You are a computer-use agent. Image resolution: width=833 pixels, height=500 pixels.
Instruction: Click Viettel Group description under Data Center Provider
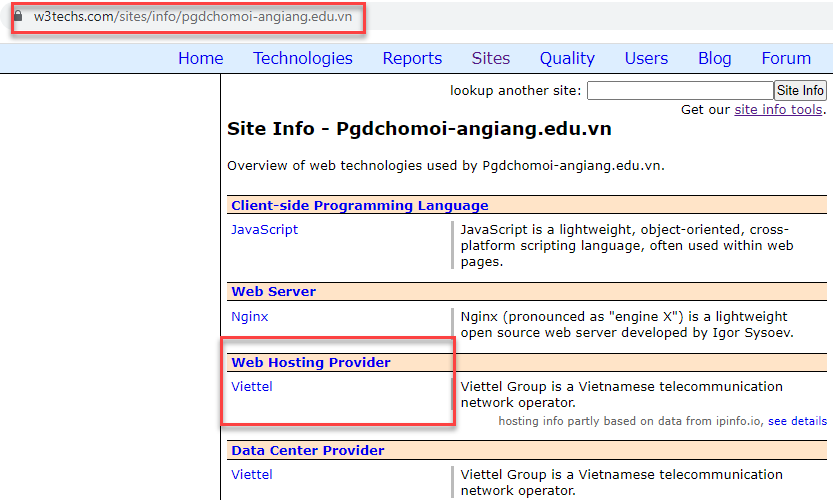click(622, 482)
